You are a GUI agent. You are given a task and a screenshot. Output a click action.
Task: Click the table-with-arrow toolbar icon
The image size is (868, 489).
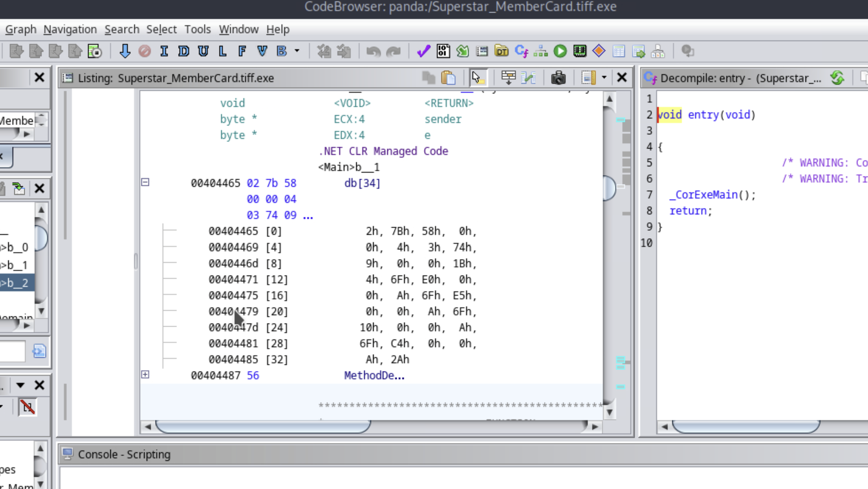point(639,51)
